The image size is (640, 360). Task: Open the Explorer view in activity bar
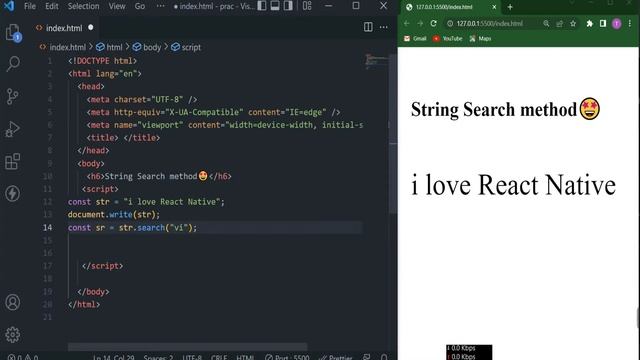click(x=13, y=32)
